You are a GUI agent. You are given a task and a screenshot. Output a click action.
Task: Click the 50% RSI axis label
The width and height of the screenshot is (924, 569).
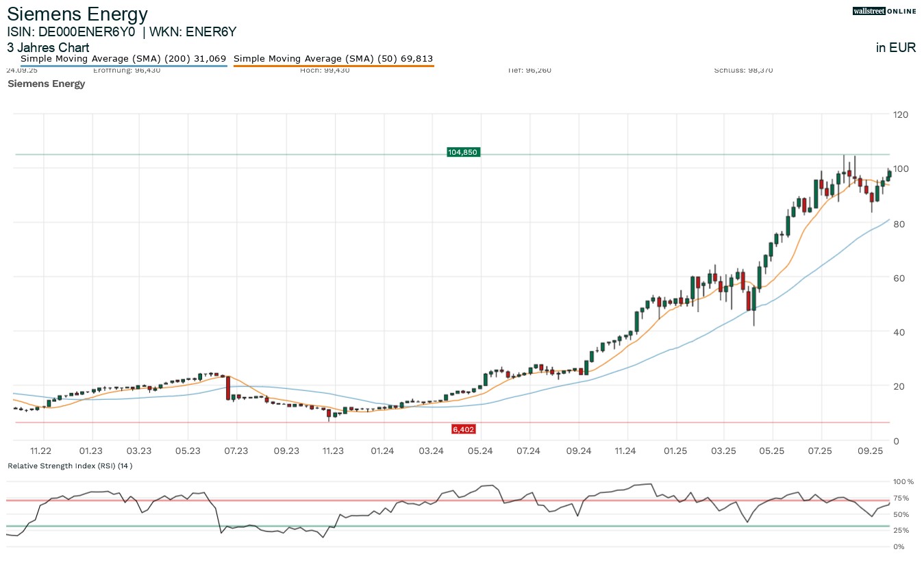click(902, 514)
